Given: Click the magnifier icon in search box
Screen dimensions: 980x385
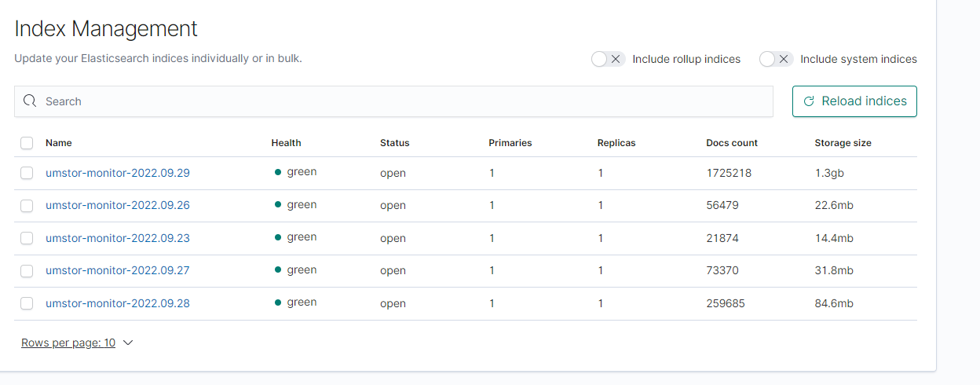Looking at the screenshot, I should click(x=30, y=101).
